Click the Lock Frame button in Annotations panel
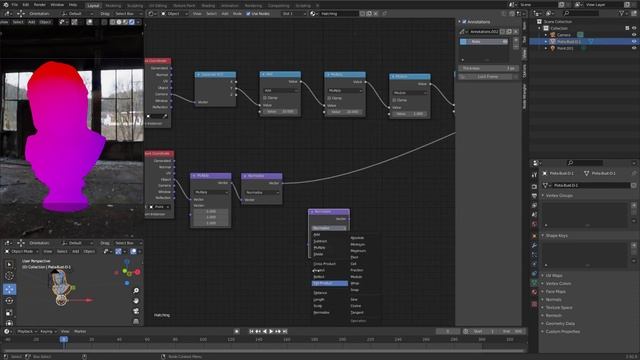The height and width of the screenshot is (360, 640). (488, 76)
